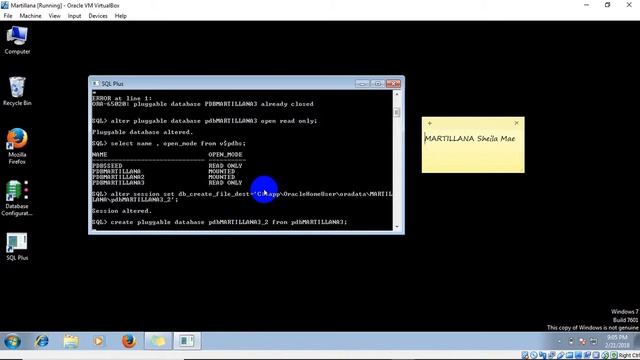Click the SQL Plus scrollbar up arrow
The image size is (640, 360).
[396, 94]
